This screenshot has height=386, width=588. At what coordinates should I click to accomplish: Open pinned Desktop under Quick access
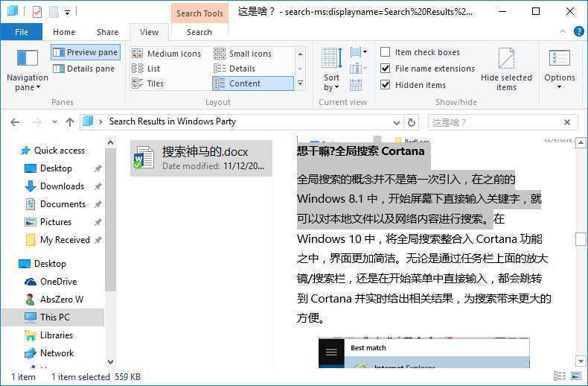(x=56, y=168)
